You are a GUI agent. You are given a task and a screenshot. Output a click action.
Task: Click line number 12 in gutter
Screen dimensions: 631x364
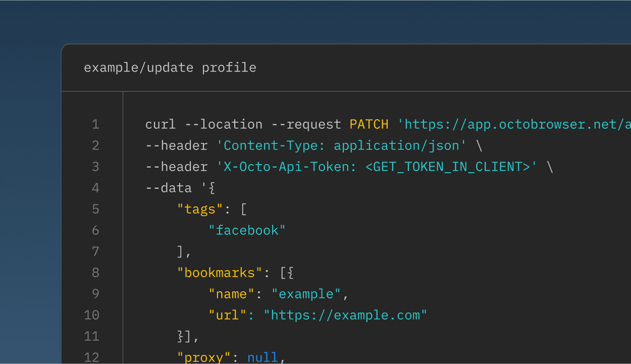point(92,357)
